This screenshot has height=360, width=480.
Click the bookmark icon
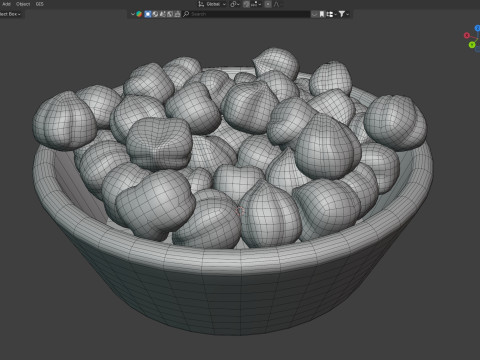coord(322,14)
